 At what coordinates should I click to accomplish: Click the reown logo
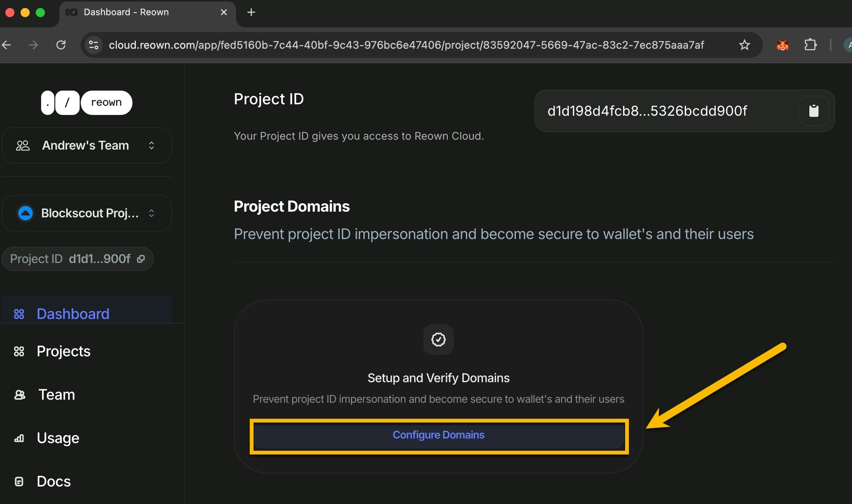coord(86,102)
